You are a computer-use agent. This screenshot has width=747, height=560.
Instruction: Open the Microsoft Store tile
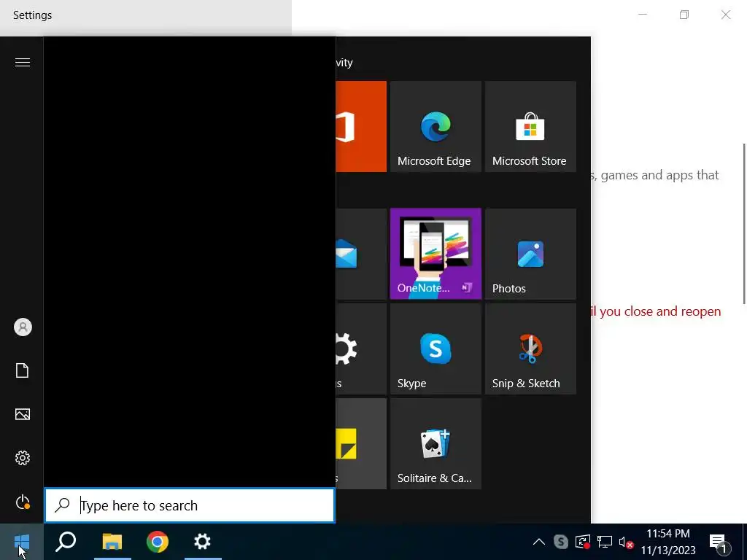(x=530, y=126)
